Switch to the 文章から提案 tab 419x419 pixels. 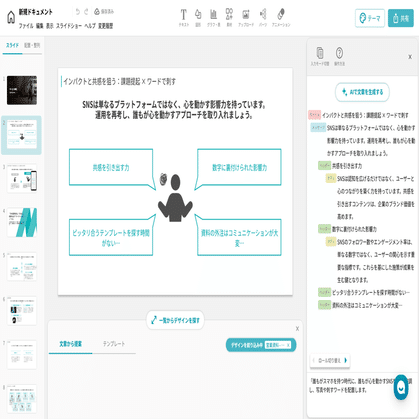71,344
